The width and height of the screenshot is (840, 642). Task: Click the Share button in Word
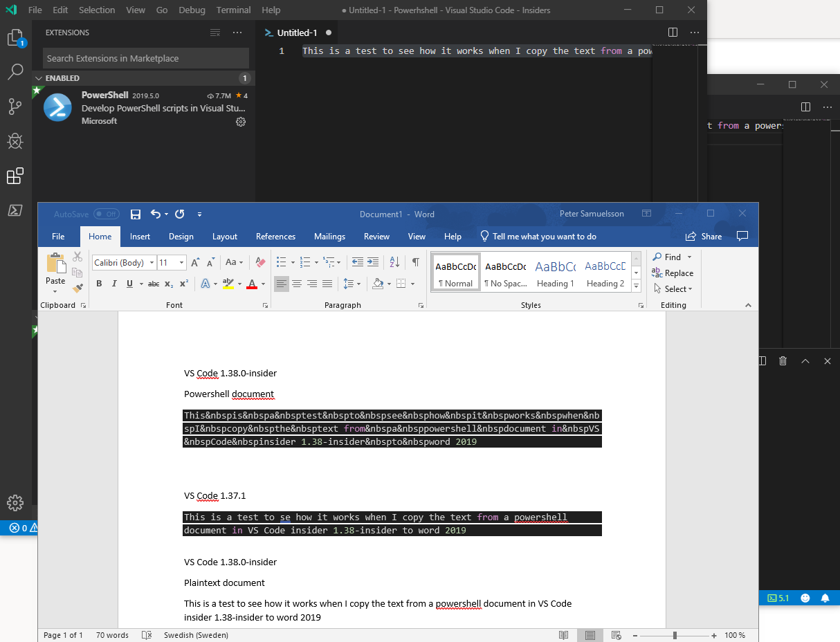(704, 237)
